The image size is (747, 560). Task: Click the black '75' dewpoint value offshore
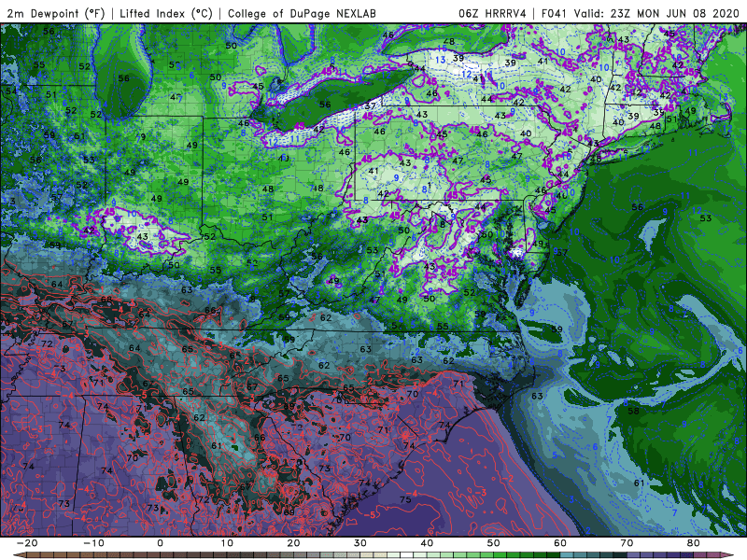405,499
